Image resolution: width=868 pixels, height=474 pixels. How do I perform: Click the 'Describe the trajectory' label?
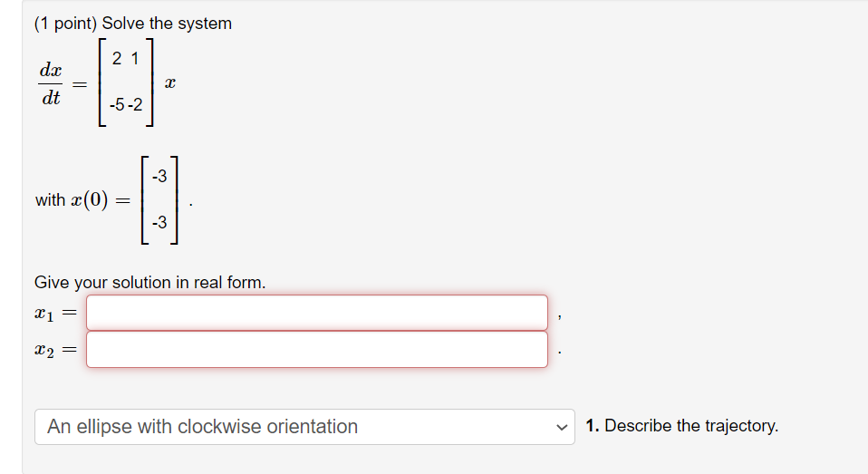tap(691, 426)
